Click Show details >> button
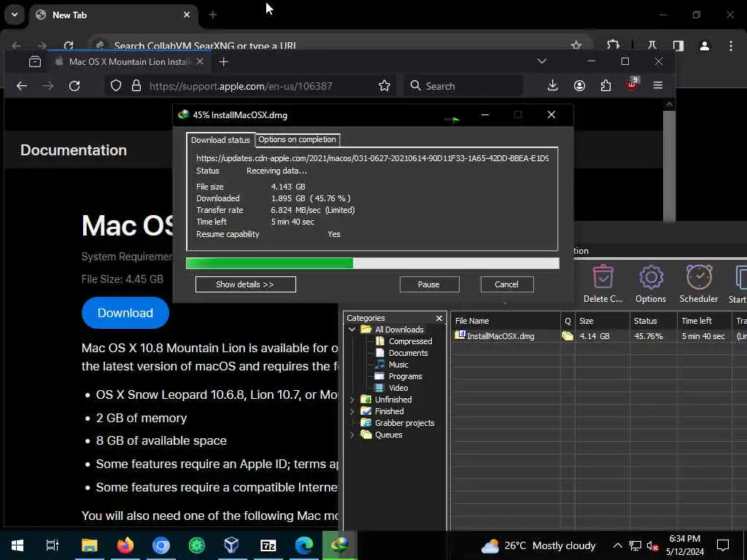The width and height of the screenshot is (747, 560). [245, 284]
